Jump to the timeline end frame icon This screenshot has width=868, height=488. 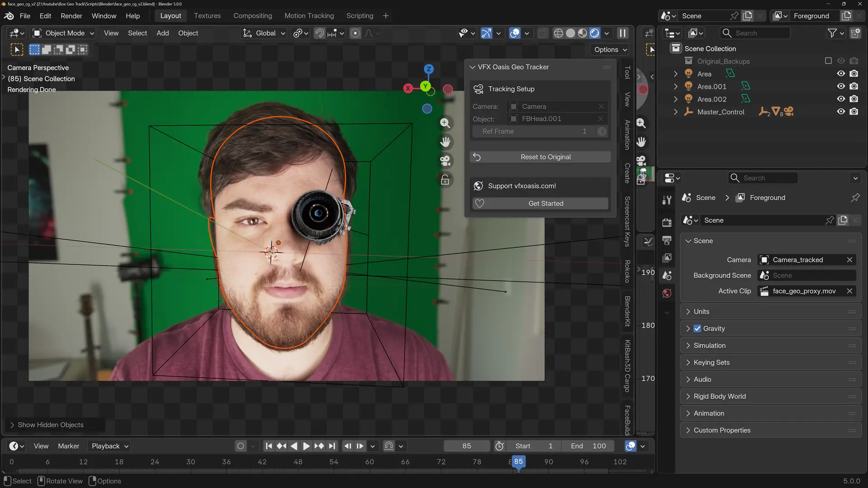click(x=332, y=446)
